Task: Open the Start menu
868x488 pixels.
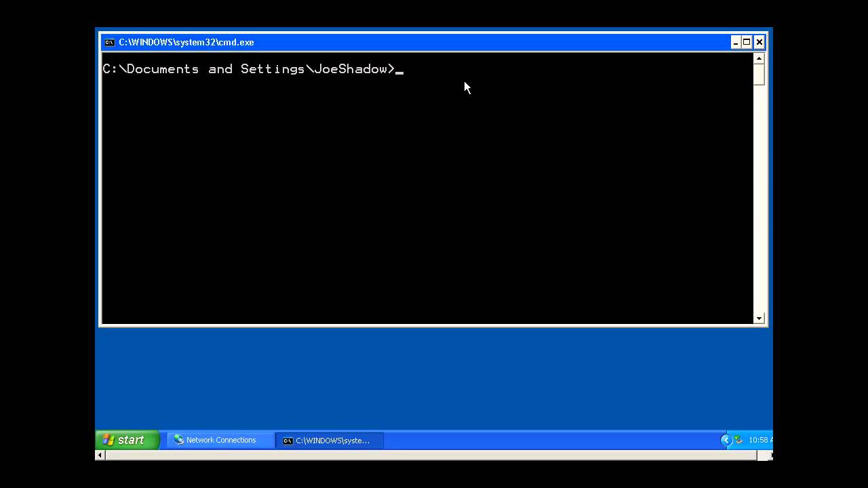Action: point(127,440)
